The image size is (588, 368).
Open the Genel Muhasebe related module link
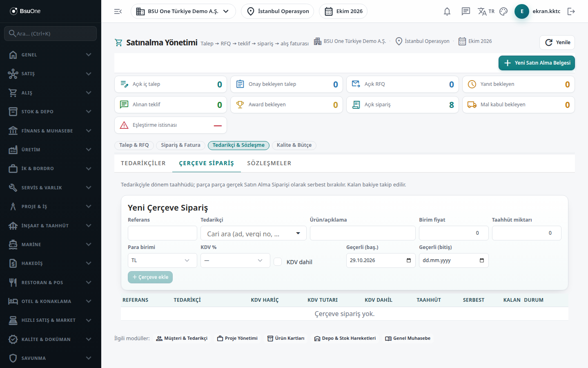[408, 339]
